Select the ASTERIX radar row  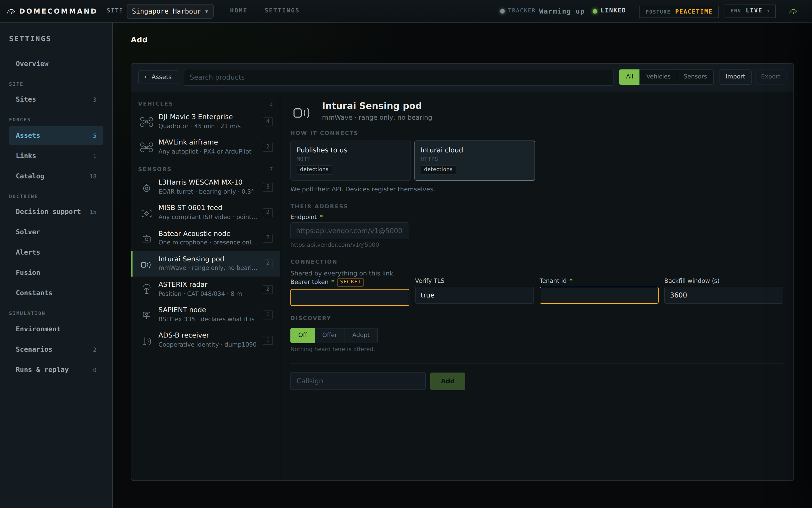click(x=206, y=289)
